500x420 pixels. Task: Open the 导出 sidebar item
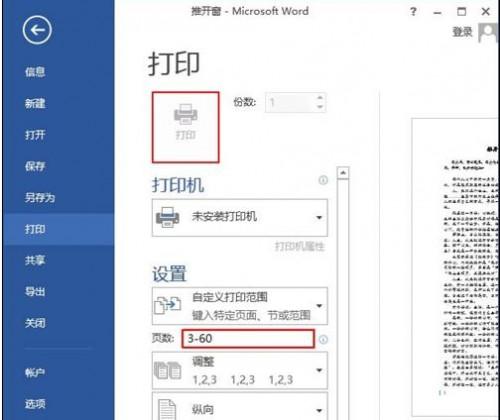[35, 292]
